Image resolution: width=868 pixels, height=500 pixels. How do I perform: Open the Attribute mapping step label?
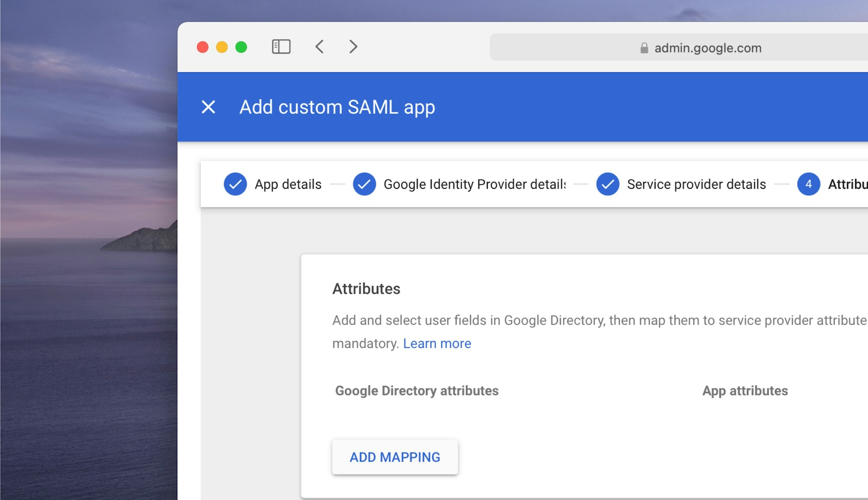click(848, 184)
